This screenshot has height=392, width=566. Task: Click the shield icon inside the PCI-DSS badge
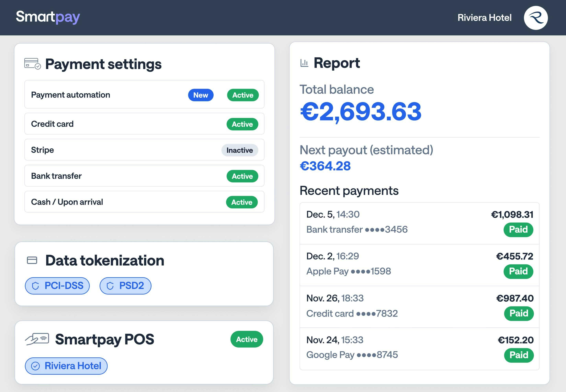point(36,285)
